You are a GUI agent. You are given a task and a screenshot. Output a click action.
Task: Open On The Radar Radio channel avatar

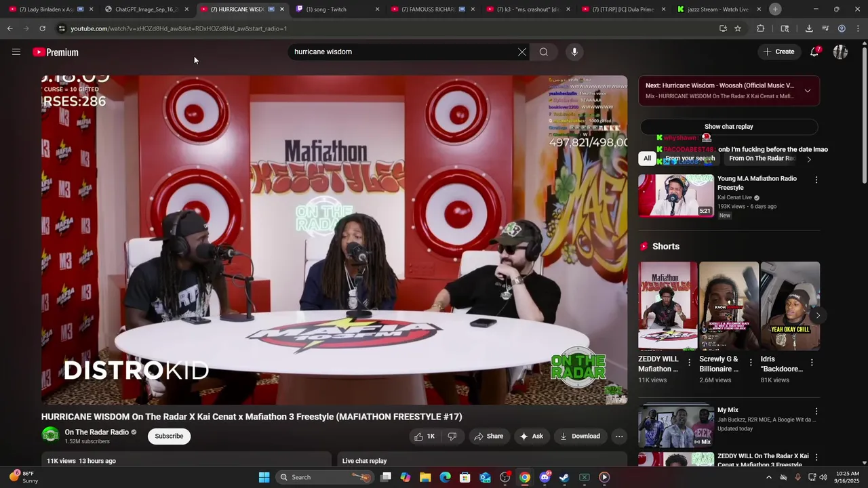(50, 435)
